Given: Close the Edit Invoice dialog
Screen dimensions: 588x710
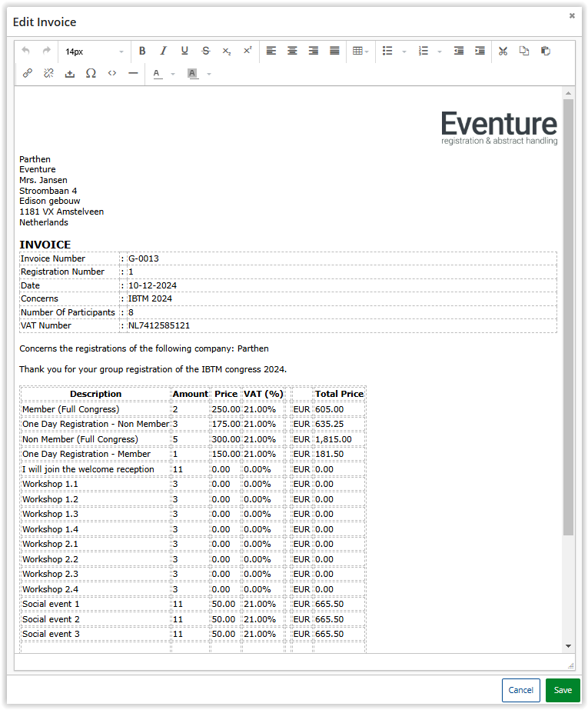Looking at the screenshot, I should point(572,16).
